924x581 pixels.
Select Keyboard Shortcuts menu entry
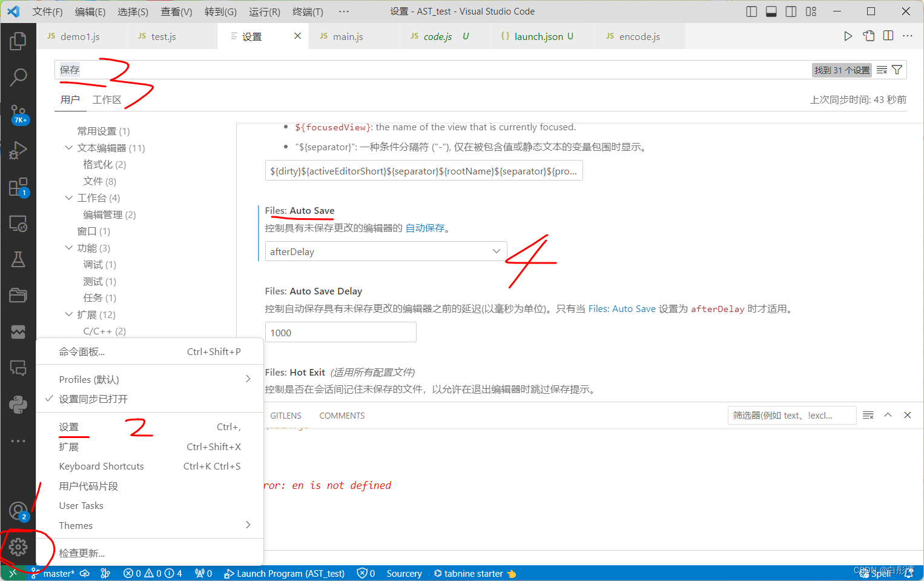[x=150, y=466]
